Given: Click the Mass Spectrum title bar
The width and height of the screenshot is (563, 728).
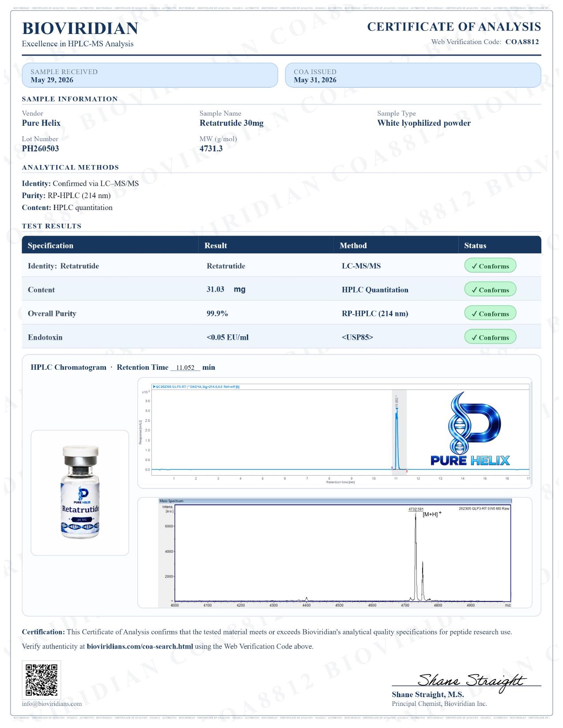Looking at the screenshot, I should tap(335, 501).
